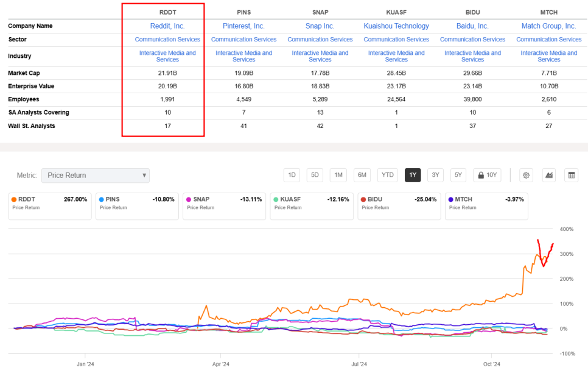Click the locked 10Y range button
This screenshot has width=588, height=373.
[487, 175]
